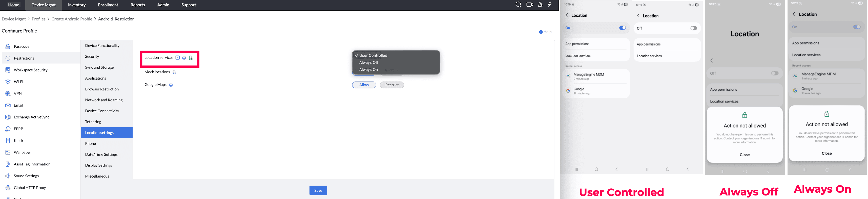Set Google Maps to Allow
This screenshot has height=199, width=868.
(364, 85)
